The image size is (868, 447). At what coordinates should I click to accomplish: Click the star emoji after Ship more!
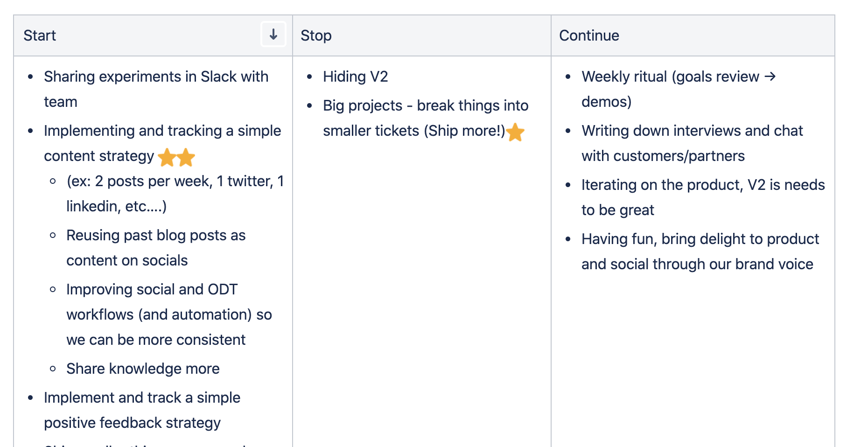click(x=515, y=132)
